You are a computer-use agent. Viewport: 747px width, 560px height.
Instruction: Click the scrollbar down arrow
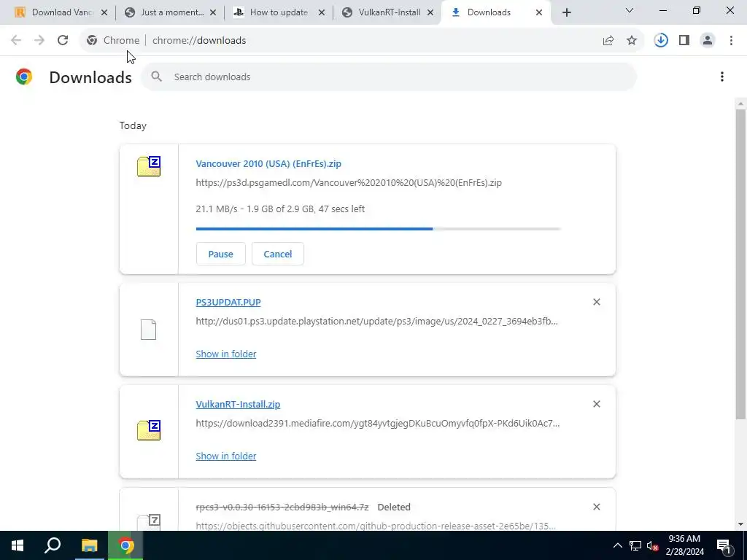click(x=741, y=524)
